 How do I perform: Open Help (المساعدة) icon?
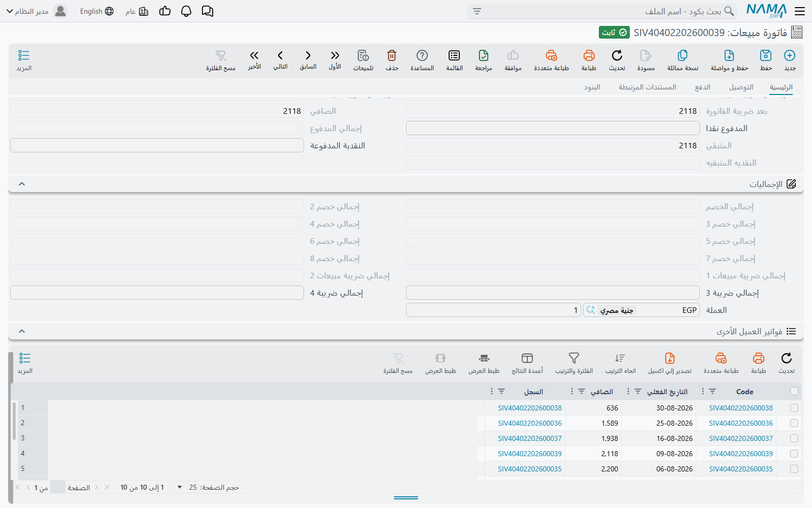(422, 55)
